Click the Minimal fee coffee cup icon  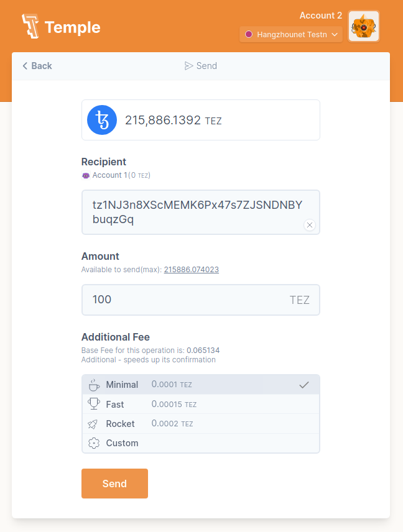pos(94,385)
